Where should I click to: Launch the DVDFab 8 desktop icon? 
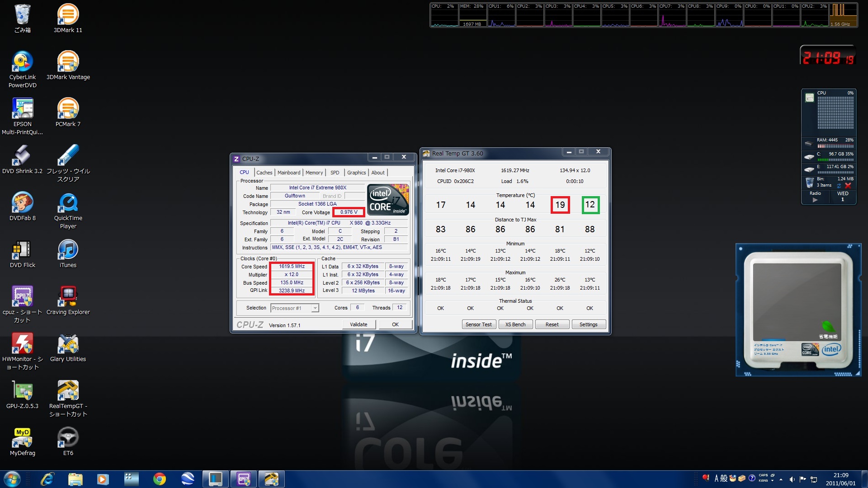[23, 206]
